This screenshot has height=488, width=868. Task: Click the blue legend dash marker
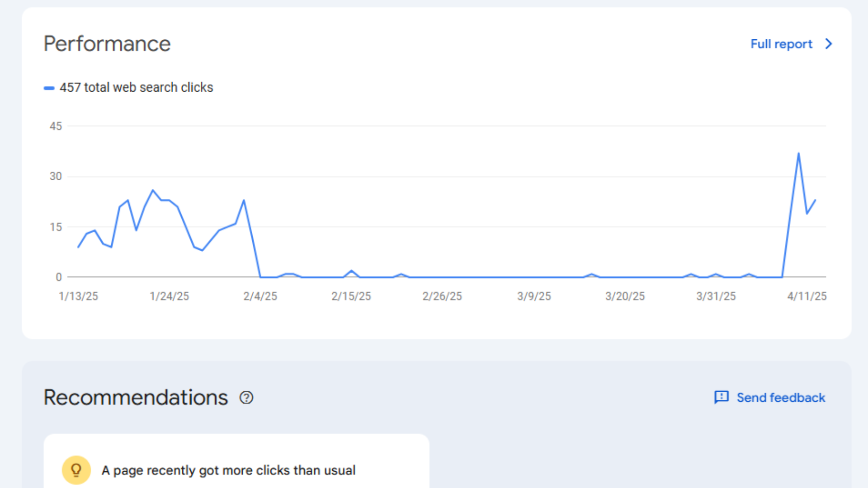tap(50, 88)
